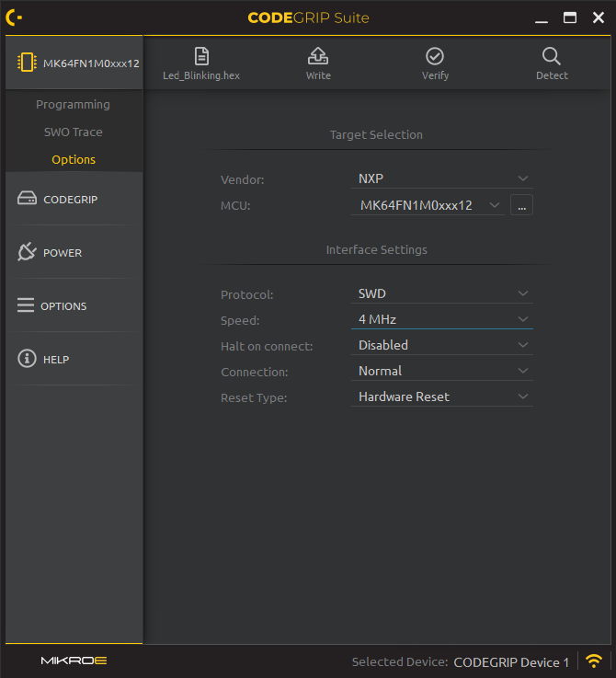Screen dimensions: 616x678
Task: Click the OPTIONS hamburger icon
Action: [26, 305]
